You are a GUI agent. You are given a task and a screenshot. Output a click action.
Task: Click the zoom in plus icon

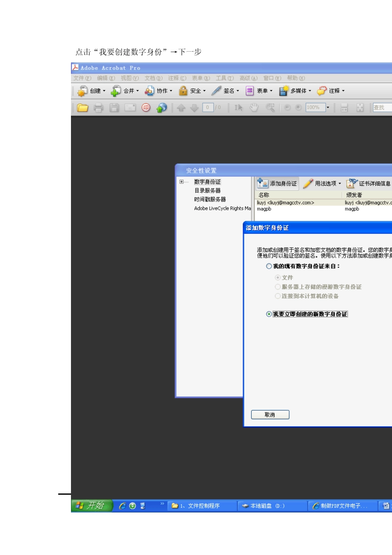pyautogui.click(x=298, y=107)
